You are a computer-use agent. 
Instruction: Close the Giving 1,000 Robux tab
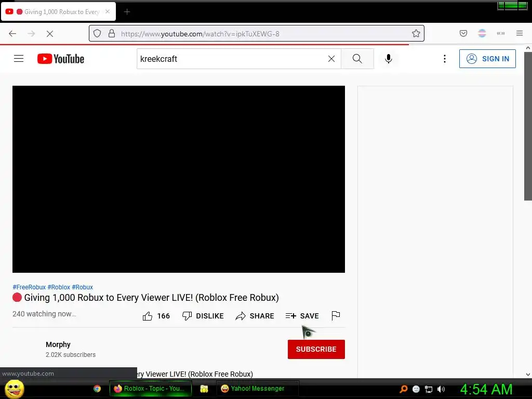click(x=108, y=11)
